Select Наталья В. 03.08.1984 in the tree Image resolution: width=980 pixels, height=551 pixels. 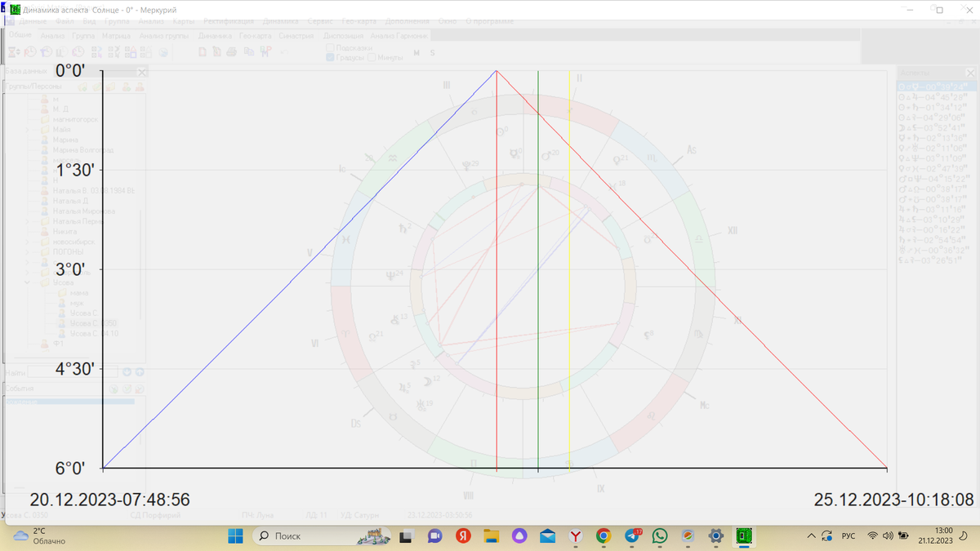pyautogui.click(x=93, y=191)
